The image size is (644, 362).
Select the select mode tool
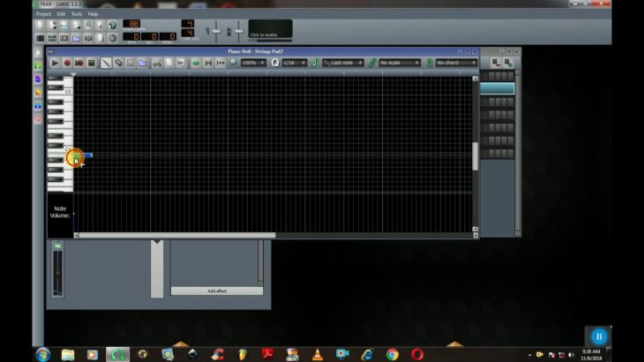click(x=131, y=63)
